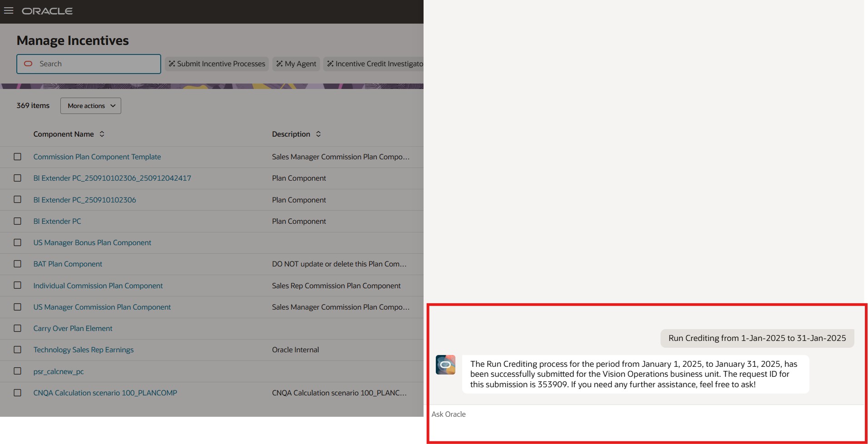Open Carry Over Plan Element link
Viewport: 868px width, 444px height.
73,328
